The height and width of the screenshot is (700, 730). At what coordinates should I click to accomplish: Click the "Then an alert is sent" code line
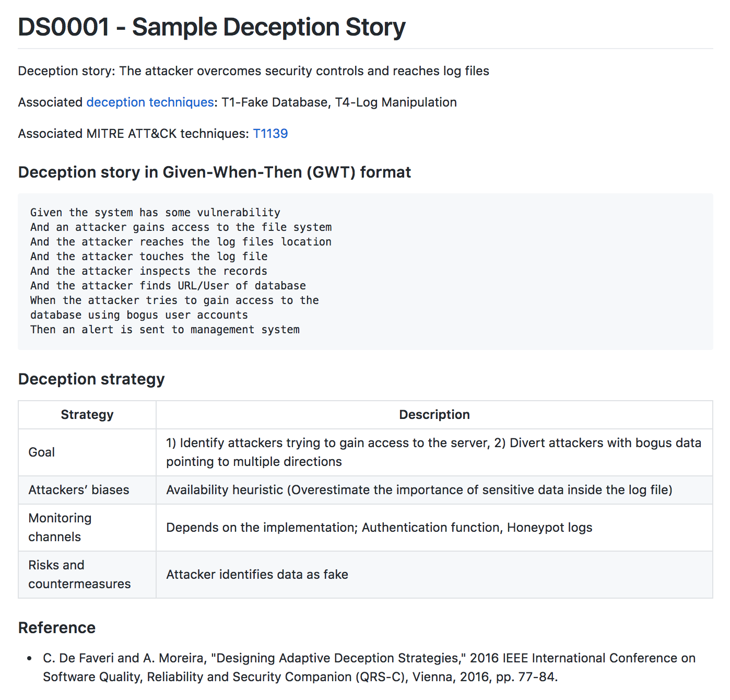165,330
